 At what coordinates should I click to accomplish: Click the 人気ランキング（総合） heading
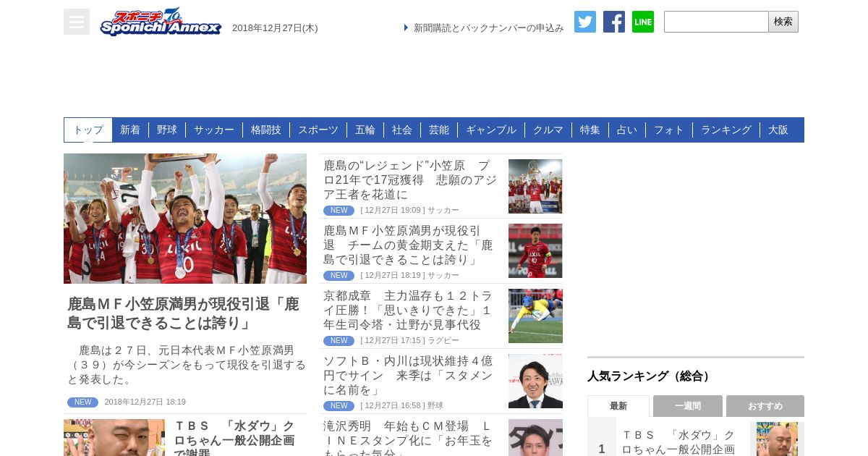coord(650,376)
